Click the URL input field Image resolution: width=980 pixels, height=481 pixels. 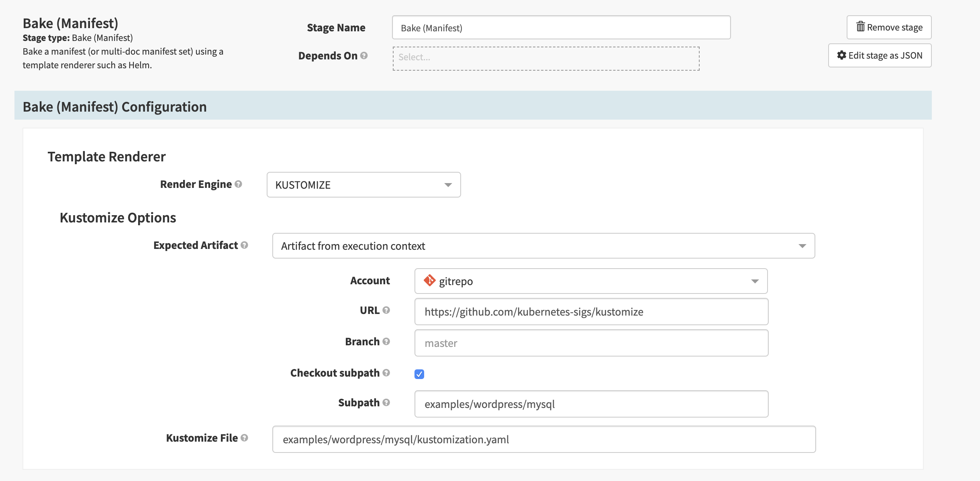tap(591, 312)
